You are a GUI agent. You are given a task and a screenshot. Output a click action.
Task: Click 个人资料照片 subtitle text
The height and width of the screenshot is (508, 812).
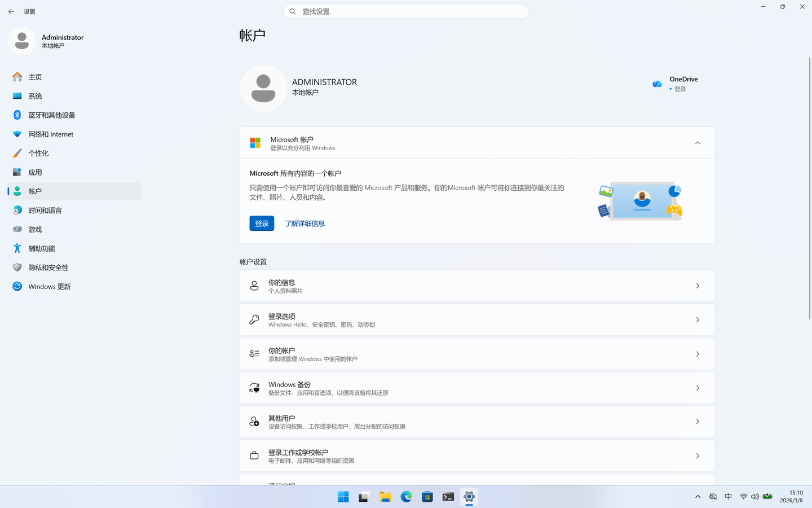285,291
